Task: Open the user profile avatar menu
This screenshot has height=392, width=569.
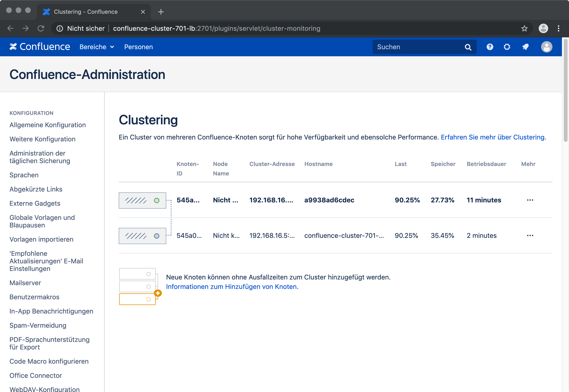Action: tap(547, 47)
